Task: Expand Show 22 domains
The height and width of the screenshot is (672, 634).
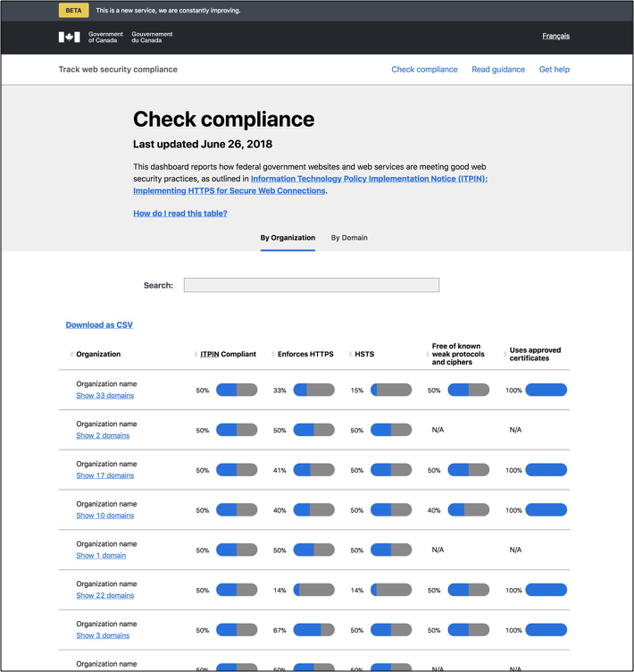Action: click(x=104, y=595)
